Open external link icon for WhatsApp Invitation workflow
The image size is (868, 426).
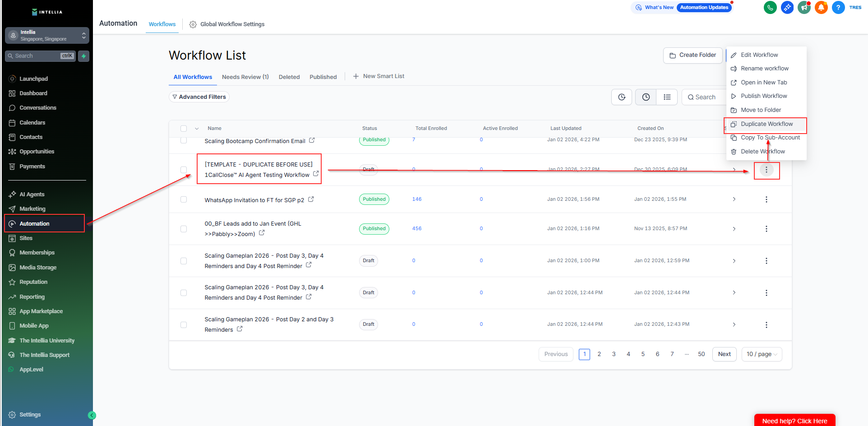(x=311, y=199)
